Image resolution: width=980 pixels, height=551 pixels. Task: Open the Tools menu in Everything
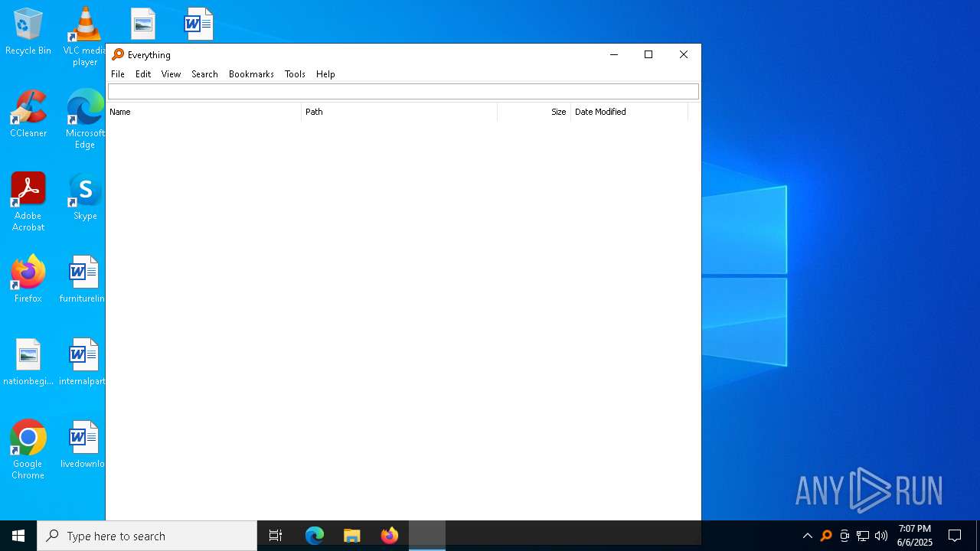(295, 74)
